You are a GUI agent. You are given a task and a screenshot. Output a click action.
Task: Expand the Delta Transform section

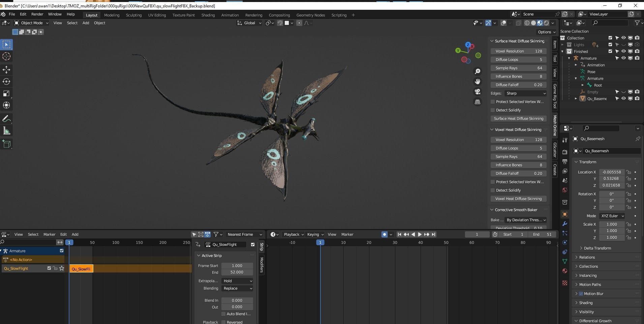tap(597, 248)
